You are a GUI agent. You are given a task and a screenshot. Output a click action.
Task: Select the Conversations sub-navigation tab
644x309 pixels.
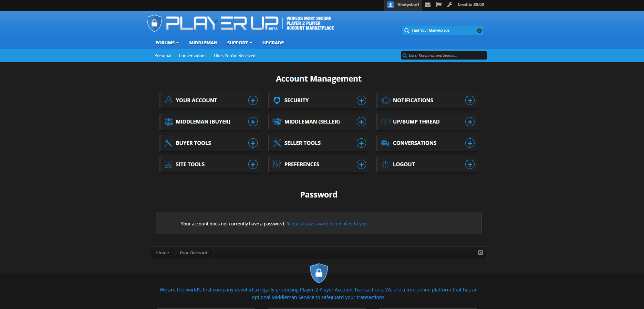click(193, 56)
